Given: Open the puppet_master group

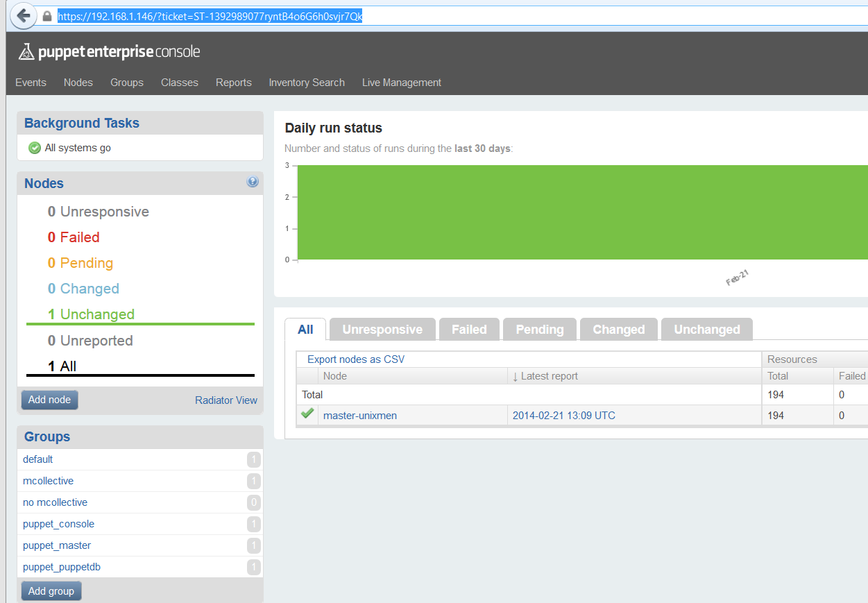Looking at the screenshot, I should [57, 545].
